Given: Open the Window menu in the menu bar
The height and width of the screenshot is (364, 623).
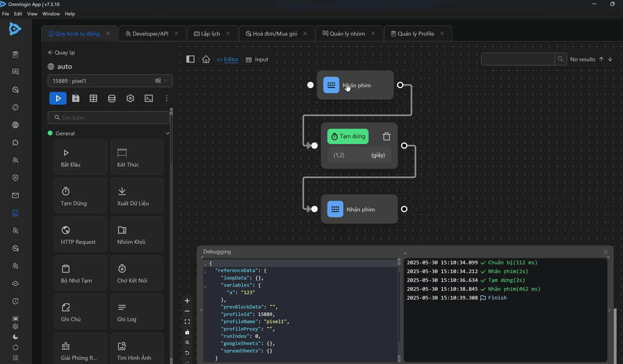Looking at the screenshot, I should (x=51, y=14).
